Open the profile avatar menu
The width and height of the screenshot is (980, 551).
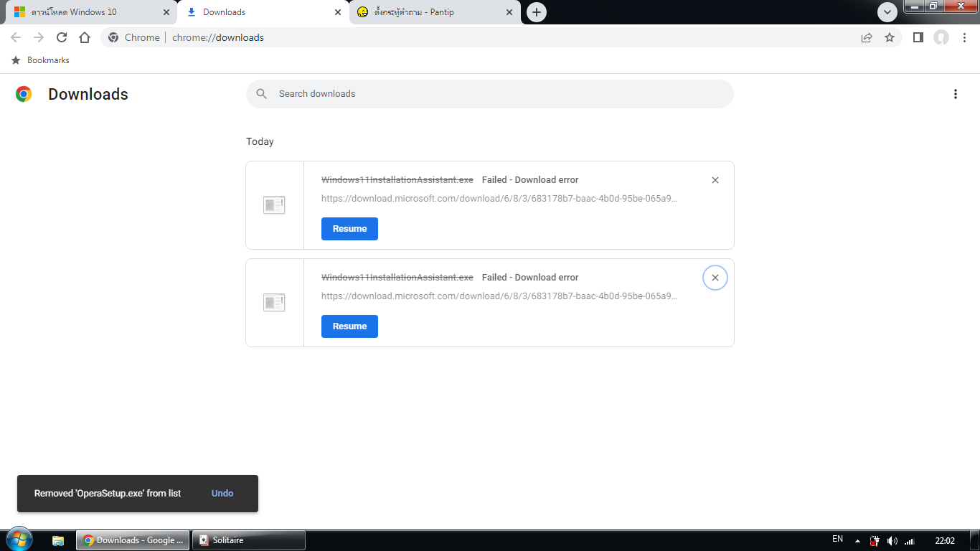pos(941,37)
